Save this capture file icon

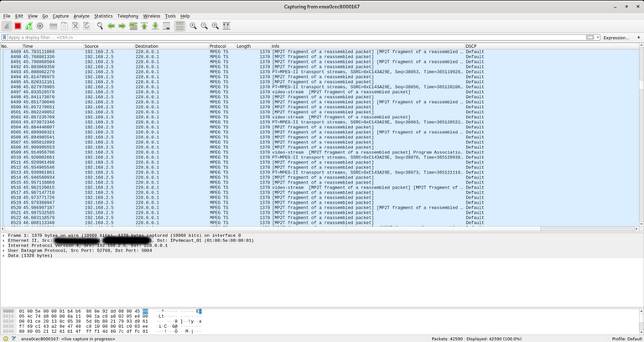click(x=65, y=26)
